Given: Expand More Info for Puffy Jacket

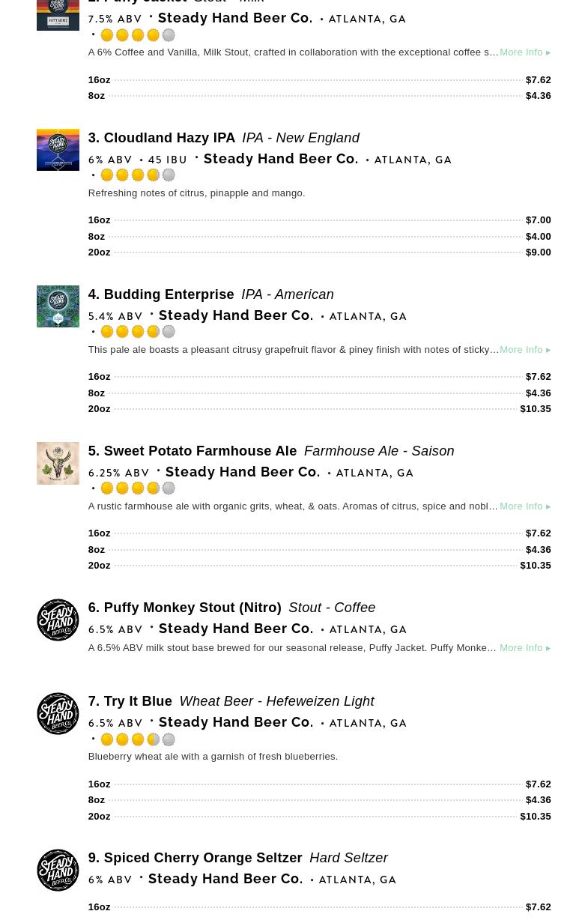Looking at the screenshot, I should [524, 52].
